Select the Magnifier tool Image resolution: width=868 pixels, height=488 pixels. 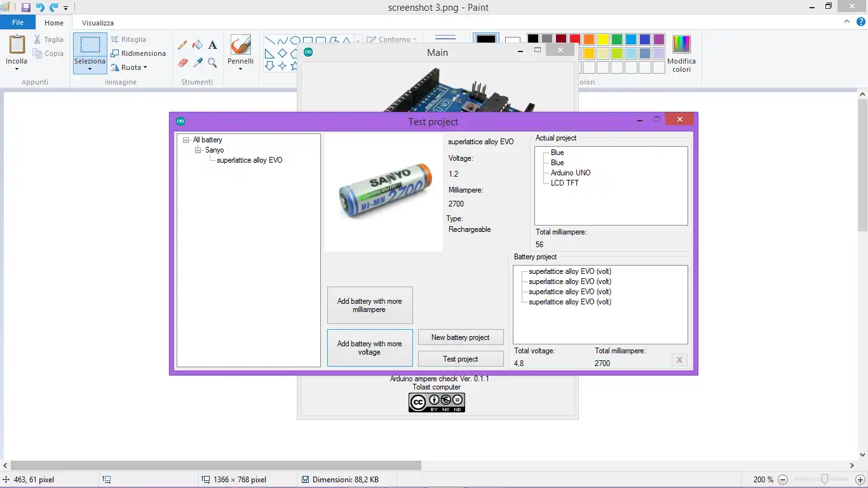tap(212, 63)
